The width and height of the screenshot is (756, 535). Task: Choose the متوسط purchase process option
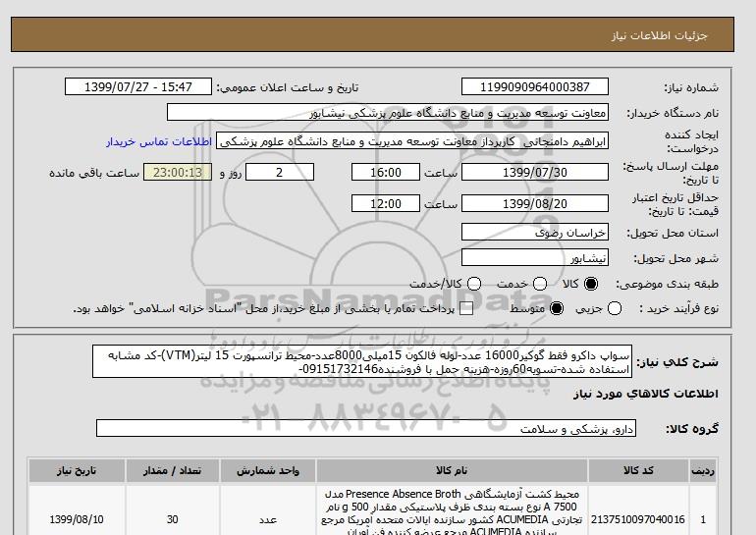pyautogui.click(x=557, y=308)
